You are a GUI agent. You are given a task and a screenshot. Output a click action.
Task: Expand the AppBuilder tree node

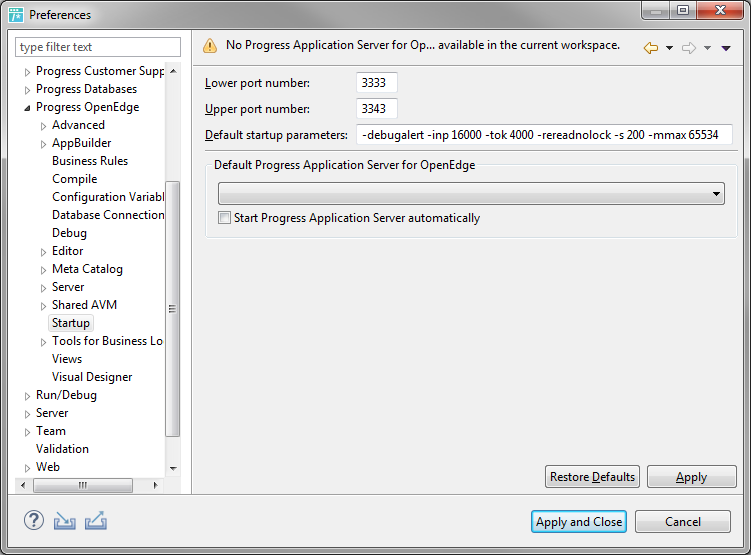[x=44, y=144]
